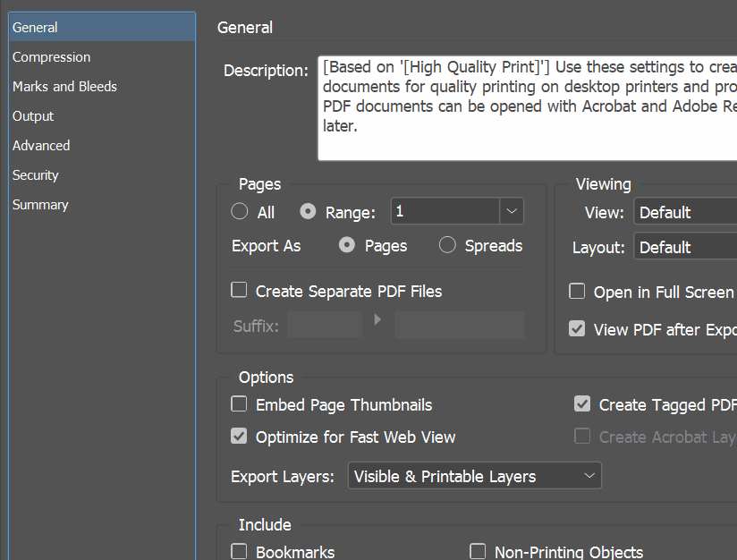
Task: Click inside the Description text box
Action: 528,107
